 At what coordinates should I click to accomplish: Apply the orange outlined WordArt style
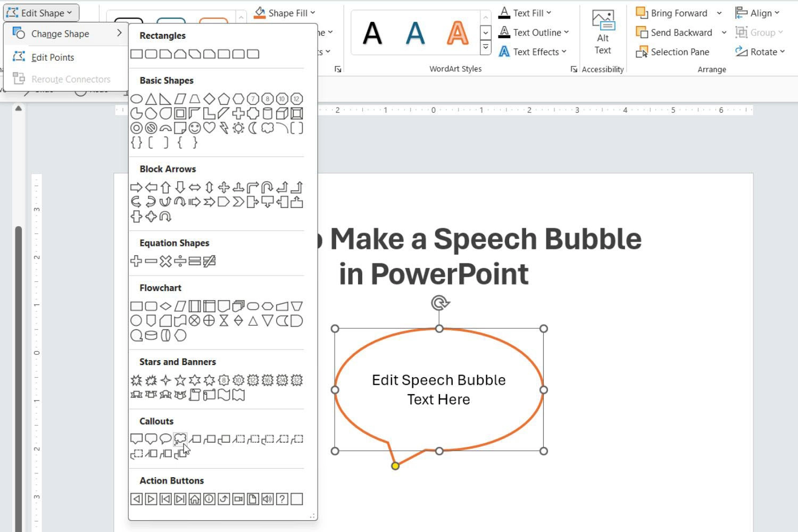(x=458, y=32)
